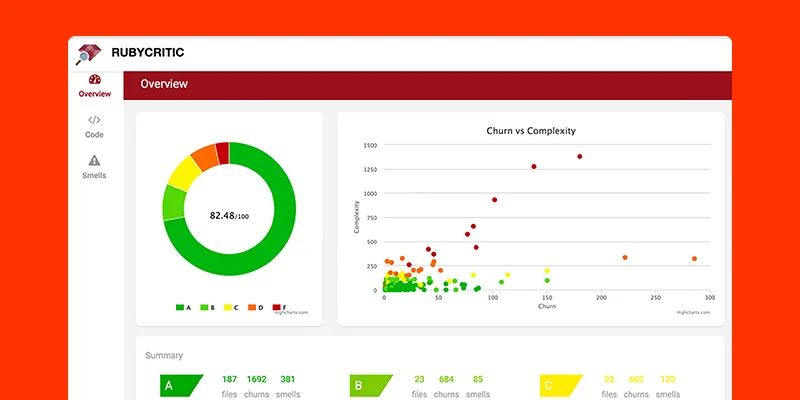Click the green A grade badge
800x400 pixels.
[x=181, y=386]
